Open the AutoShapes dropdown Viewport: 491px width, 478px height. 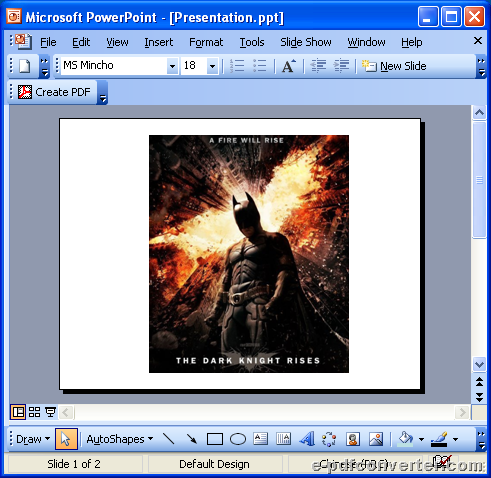coord(120,439)
